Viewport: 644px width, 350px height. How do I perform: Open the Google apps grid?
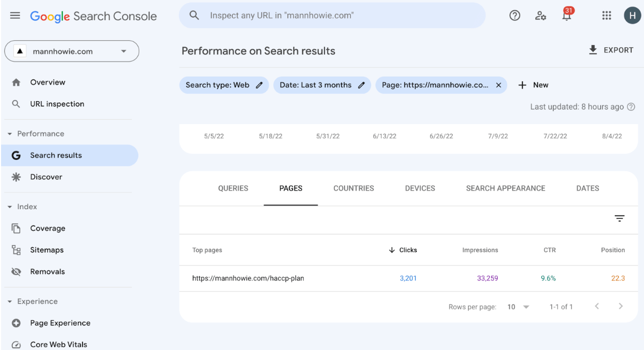(606, 16)
